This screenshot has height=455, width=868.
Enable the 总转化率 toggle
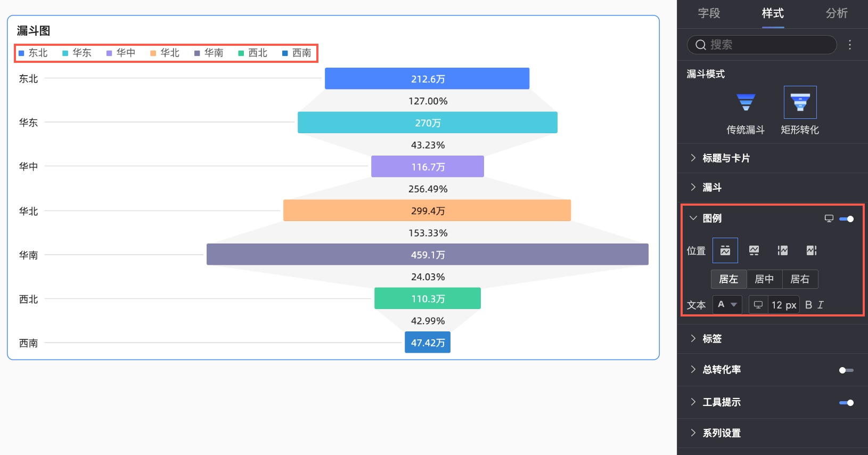(846, 370)
